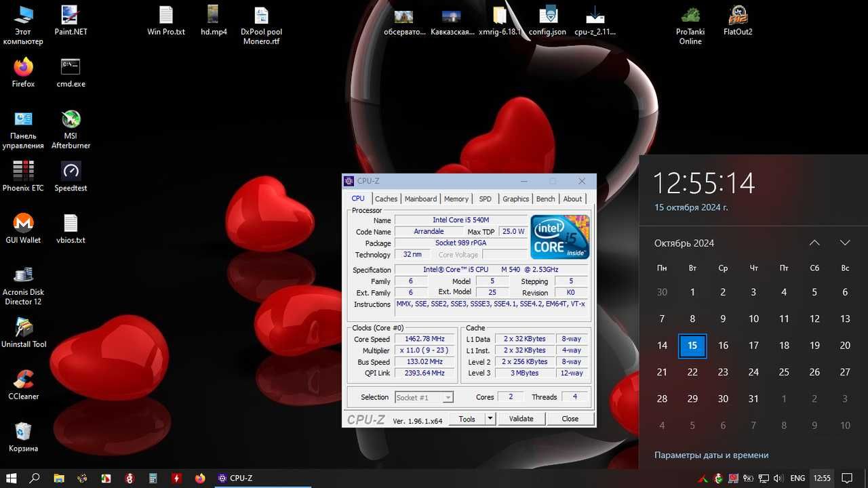This screenshot has height=488, width=868.
Task: Select October 31 in the calendar
Action: tap(753, 399)
